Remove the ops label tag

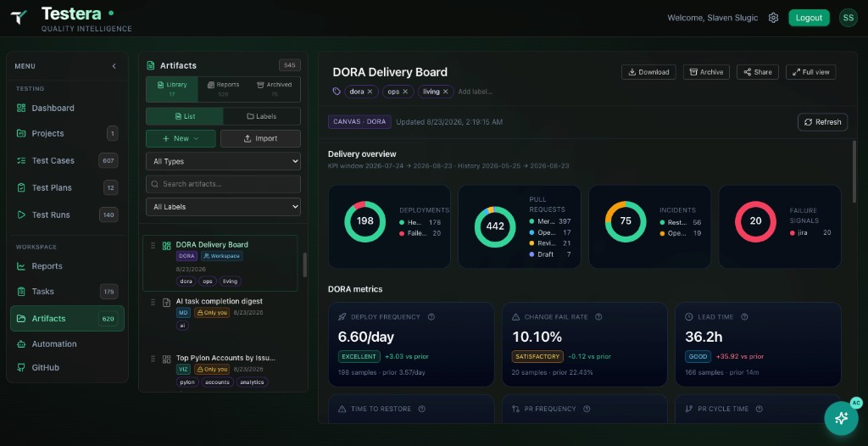[x=405, y=92]
